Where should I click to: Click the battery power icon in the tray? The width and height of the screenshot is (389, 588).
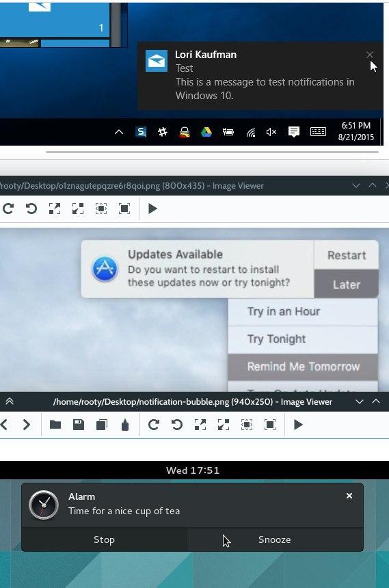228,132
